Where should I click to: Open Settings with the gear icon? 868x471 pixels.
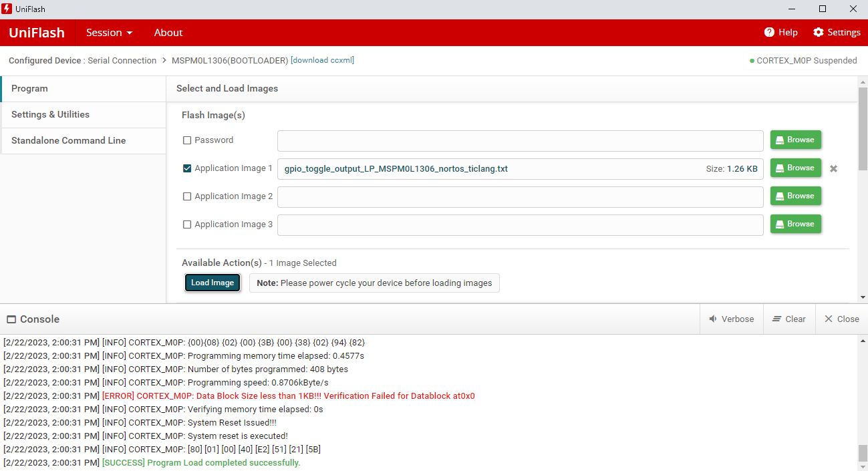[x=819, y=32]
